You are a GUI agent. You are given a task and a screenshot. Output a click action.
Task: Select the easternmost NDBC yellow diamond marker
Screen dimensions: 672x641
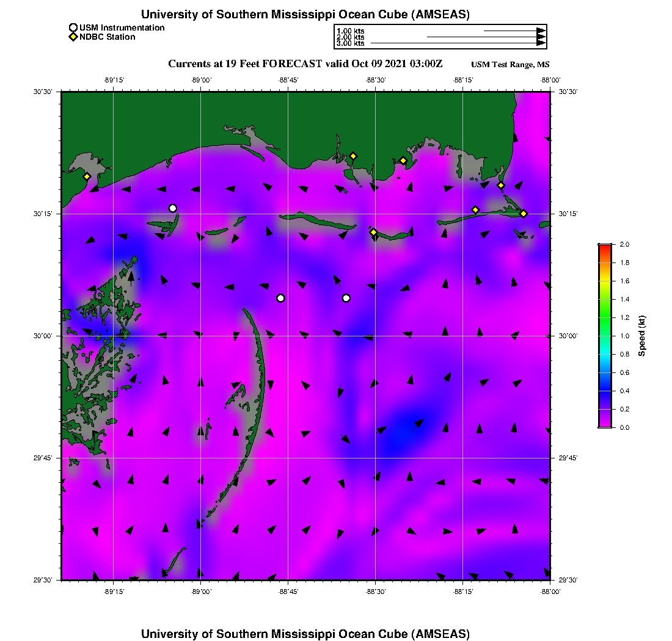click(x=524, y=213)
